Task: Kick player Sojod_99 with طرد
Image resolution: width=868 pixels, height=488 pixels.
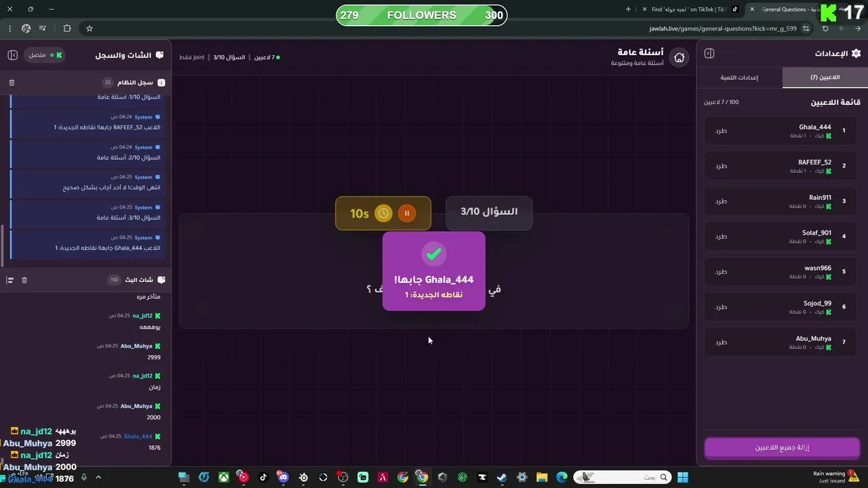Action: [x=721, y=307]
